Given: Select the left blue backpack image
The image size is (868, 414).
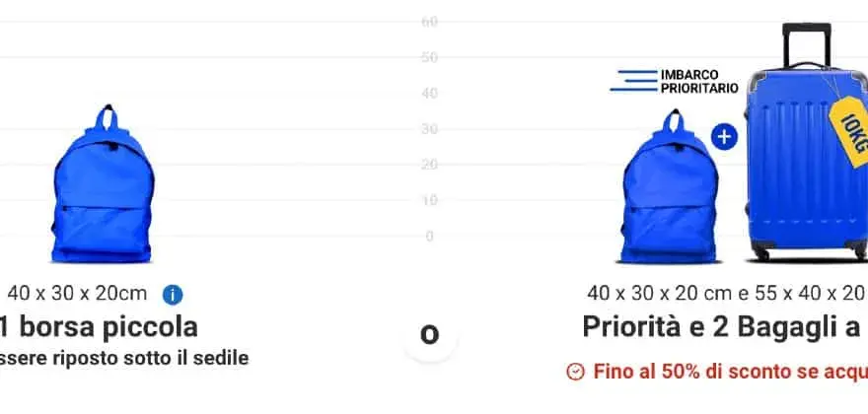Looking at the screenshot, I should 103,184.
